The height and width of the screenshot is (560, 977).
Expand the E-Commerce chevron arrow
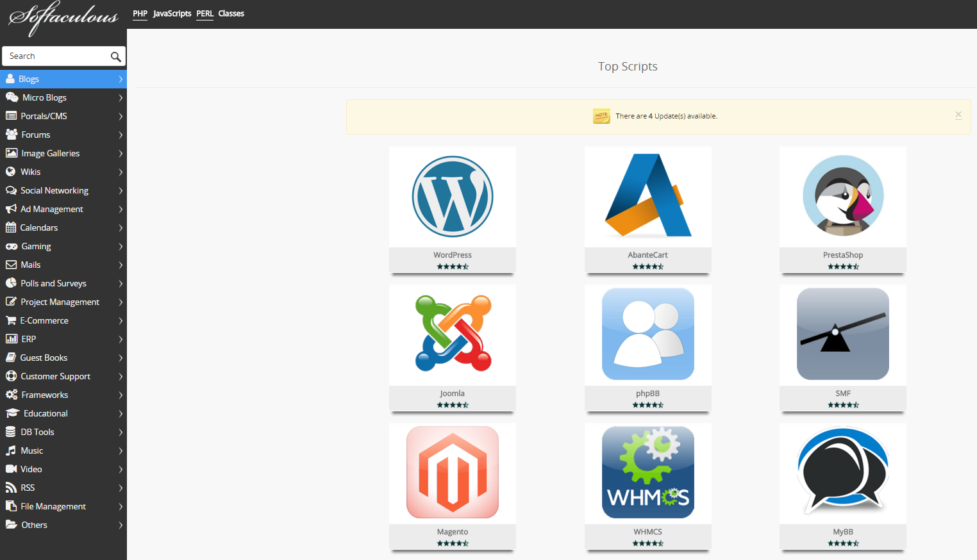click(x=121, y=320)
